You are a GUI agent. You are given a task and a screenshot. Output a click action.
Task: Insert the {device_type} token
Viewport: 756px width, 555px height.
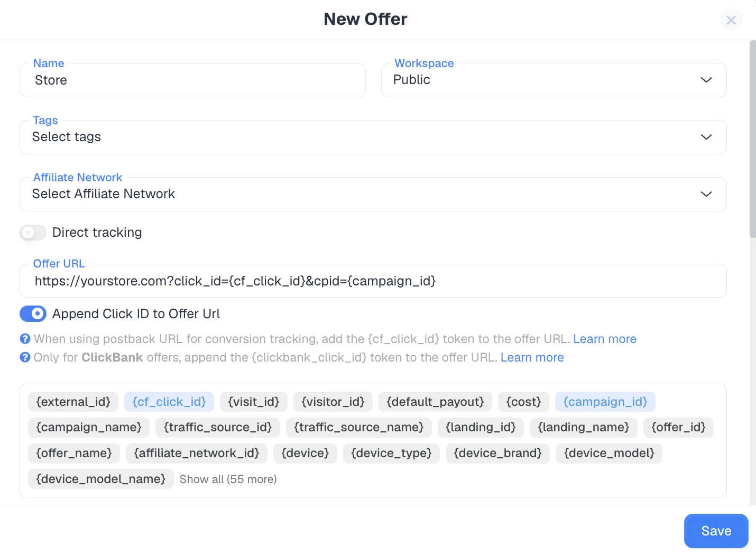(x=391, y=453)
